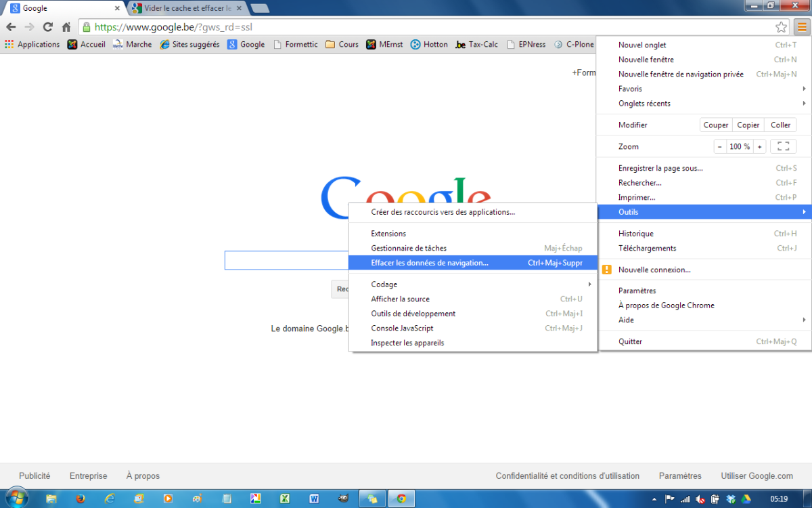Launch Firefox from the taskbar
Viewport: 812px width, 508px height.
point(80,499)
